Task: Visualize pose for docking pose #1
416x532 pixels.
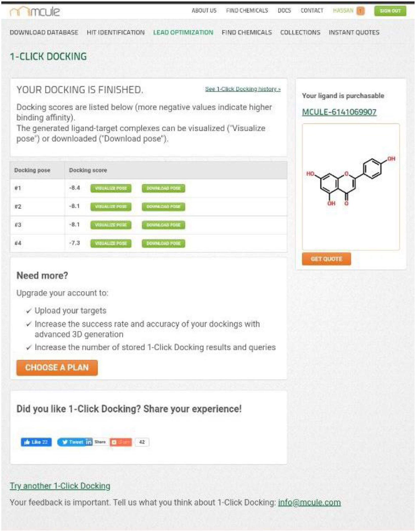Action: [111, 188]
